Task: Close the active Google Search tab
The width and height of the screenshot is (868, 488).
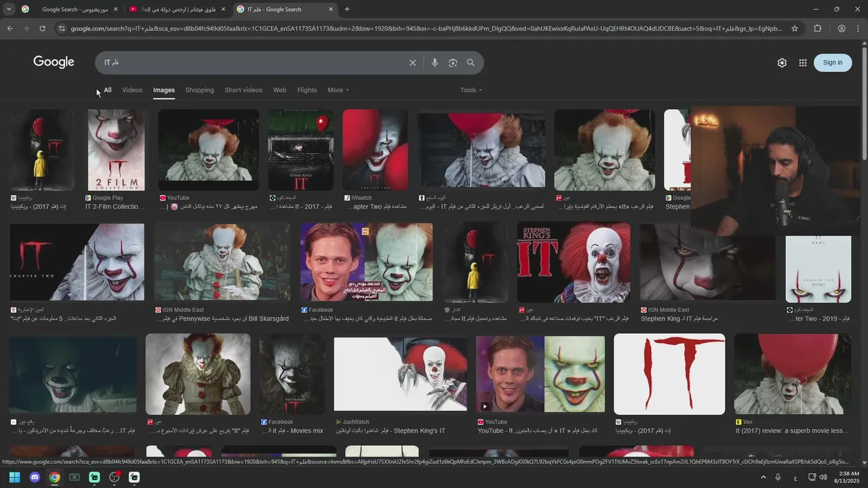Action: pyautogui.click(x=331, y=9)
